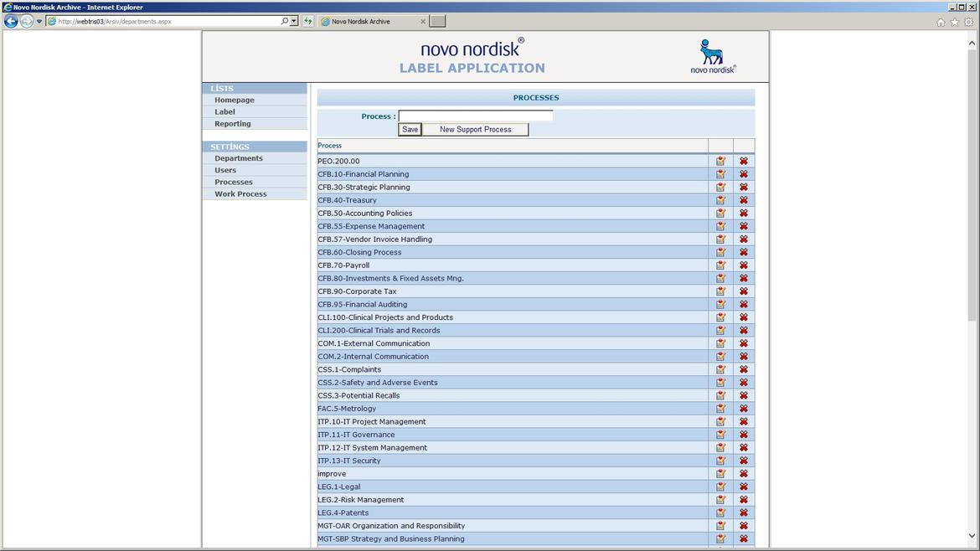Edit the CFB.40-Treasury process
Screen dimensions: 980x551
click(720, 200)
